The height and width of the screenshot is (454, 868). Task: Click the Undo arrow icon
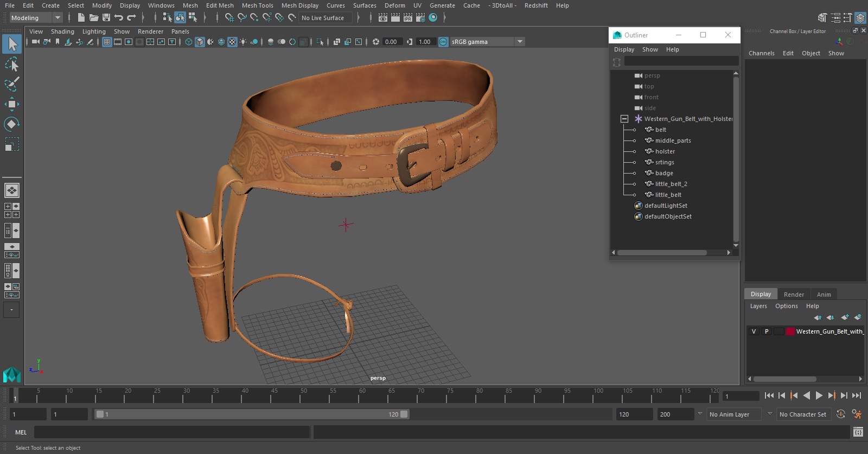[x=119, y=18]
